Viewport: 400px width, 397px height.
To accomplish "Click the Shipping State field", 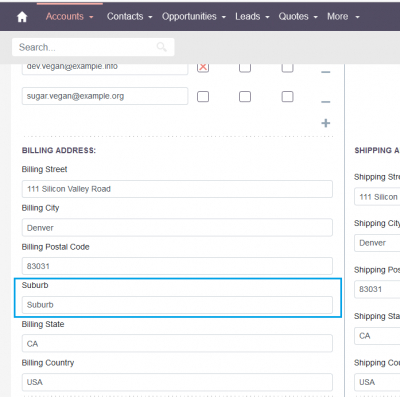I will [377, 336].
